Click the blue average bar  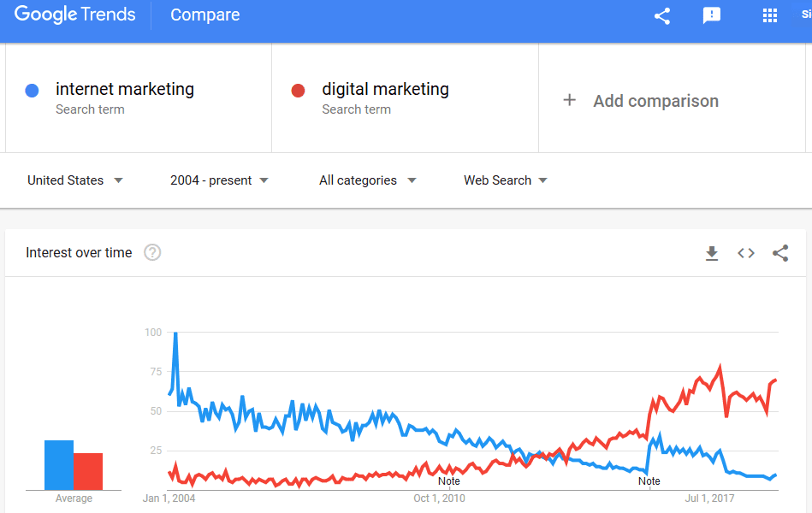point(59,465)
